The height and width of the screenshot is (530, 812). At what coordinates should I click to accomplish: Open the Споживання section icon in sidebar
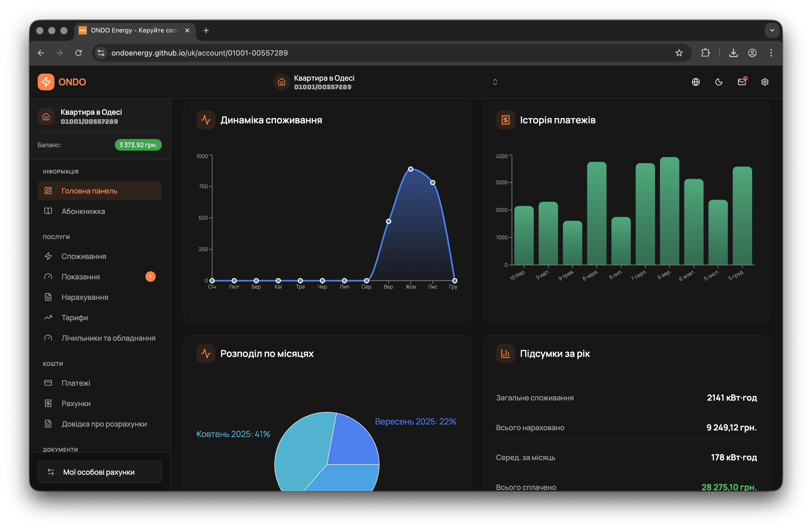48,256
